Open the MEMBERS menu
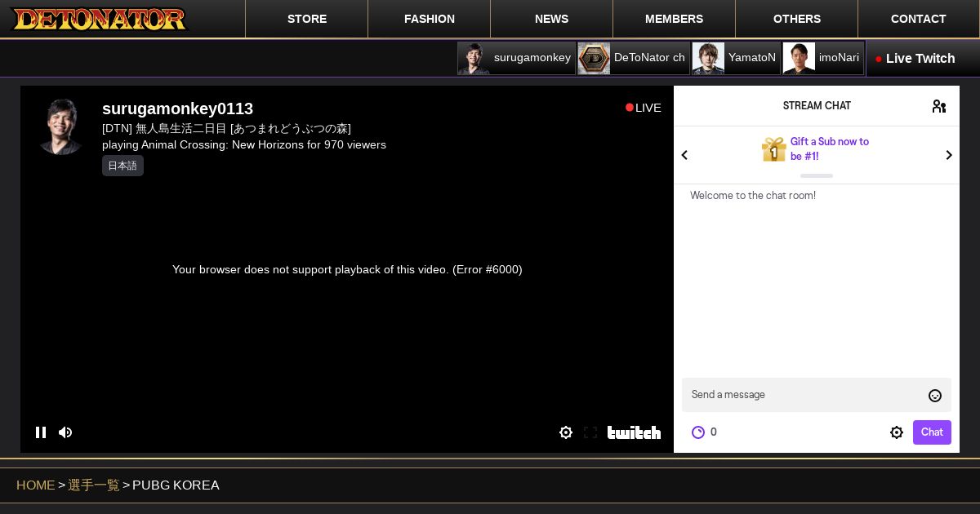The width and height of the screenshot is (980, 514). point(675,19)
